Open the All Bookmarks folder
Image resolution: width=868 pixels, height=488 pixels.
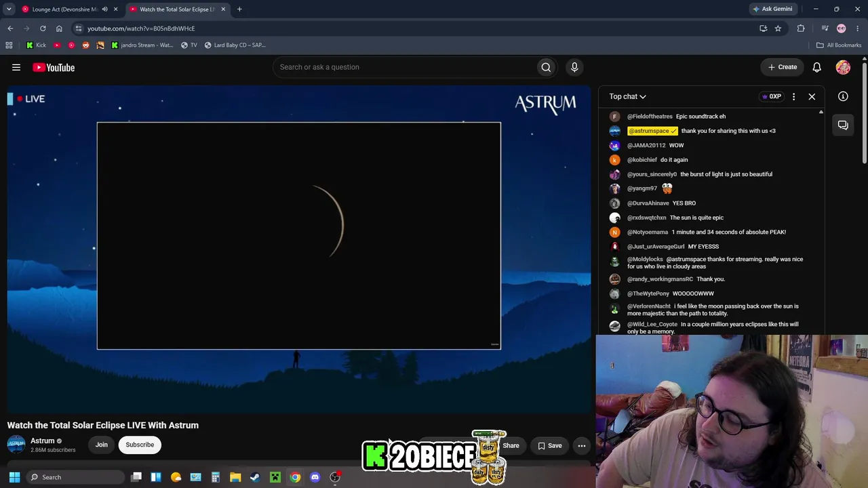[x=839, y=45]
